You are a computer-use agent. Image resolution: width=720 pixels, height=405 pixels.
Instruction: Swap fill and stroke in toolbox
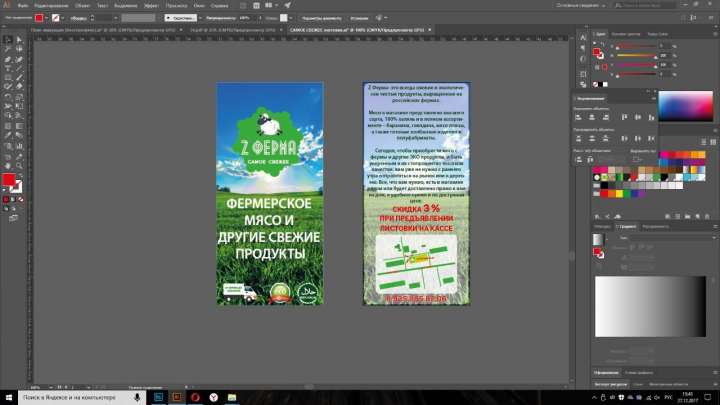coord(21,176)
